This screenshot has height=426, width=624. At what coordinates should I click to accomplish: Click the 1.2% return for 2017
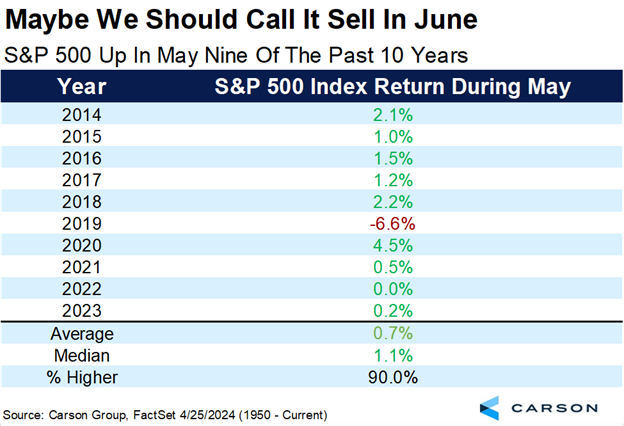click(x=392, y=181)
